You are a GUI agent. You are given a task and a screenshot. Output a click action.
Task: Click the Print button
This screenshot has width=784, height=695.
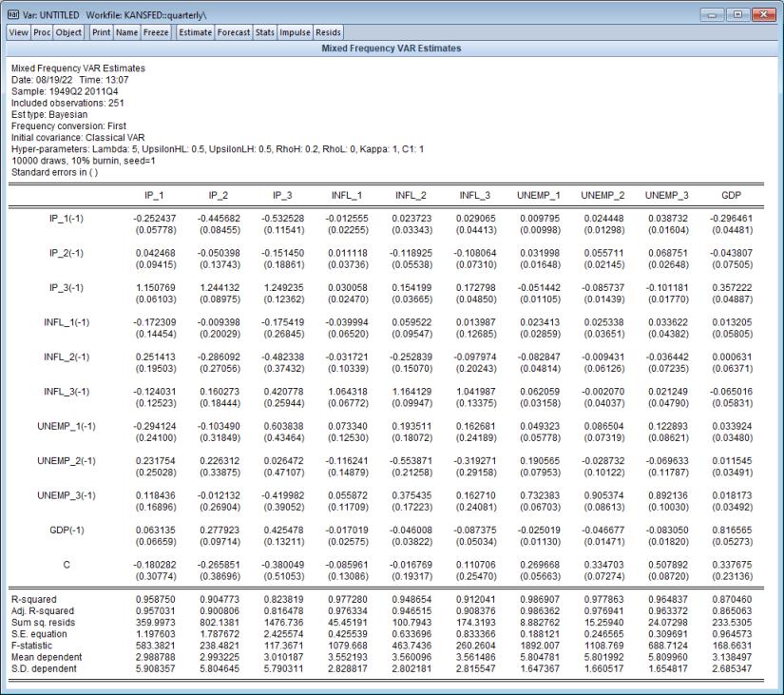[x=102, y=32]
